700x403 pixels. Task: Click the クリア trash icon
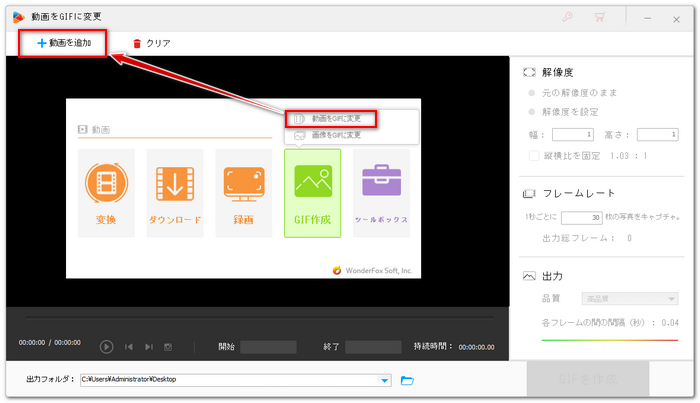(x=137, y=44)
